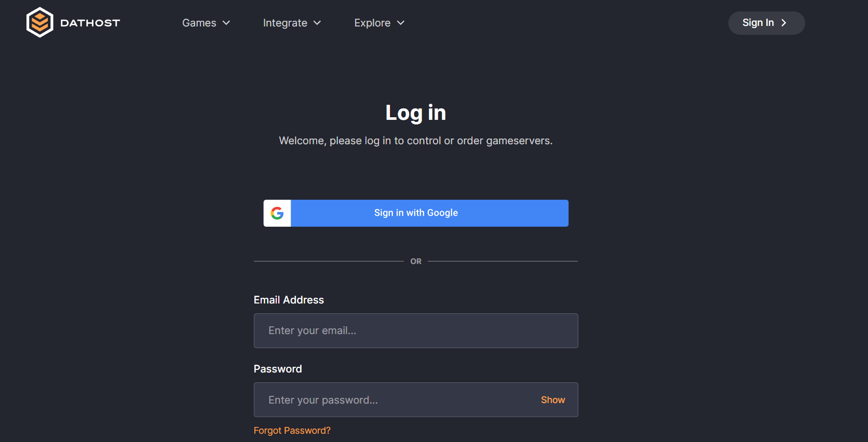Click the Google G icon
Image resolution: width=868 pixels, height=442 pixels.
tap(277, 213)
